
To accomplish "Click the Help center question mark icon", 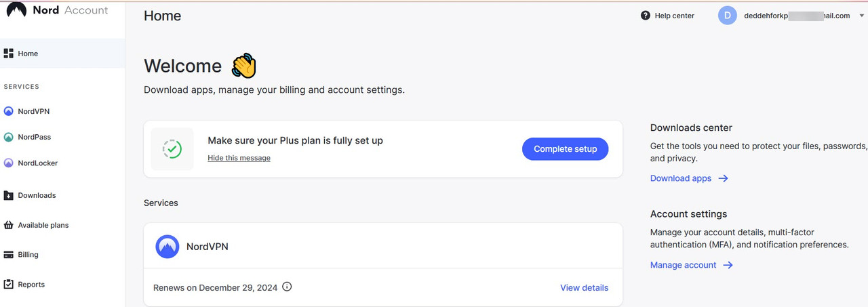I will (646, 16).
